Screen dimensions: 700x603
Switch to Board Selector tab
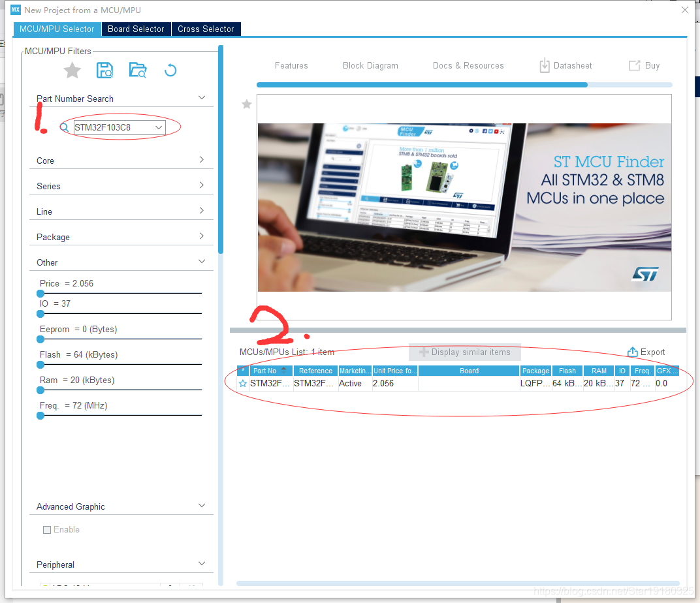point(136,29)
